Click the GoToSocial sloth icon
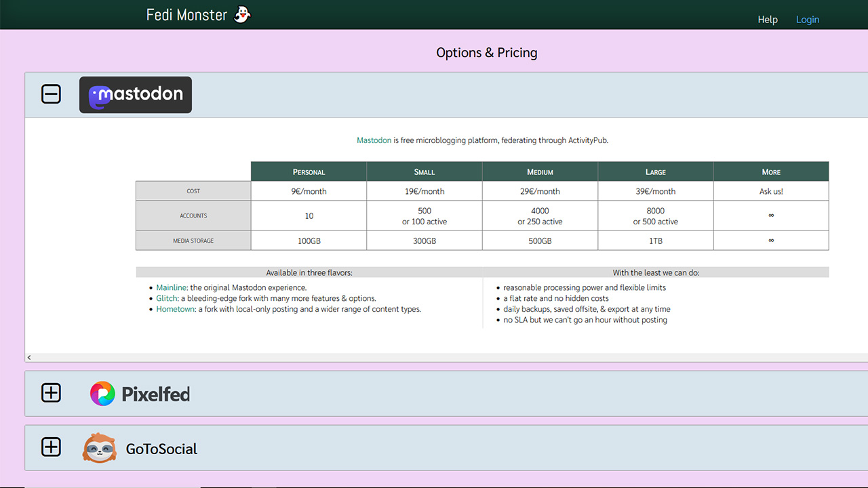Image resolution: width=868 pixels, height=488 pixels. tap(100, 448)
